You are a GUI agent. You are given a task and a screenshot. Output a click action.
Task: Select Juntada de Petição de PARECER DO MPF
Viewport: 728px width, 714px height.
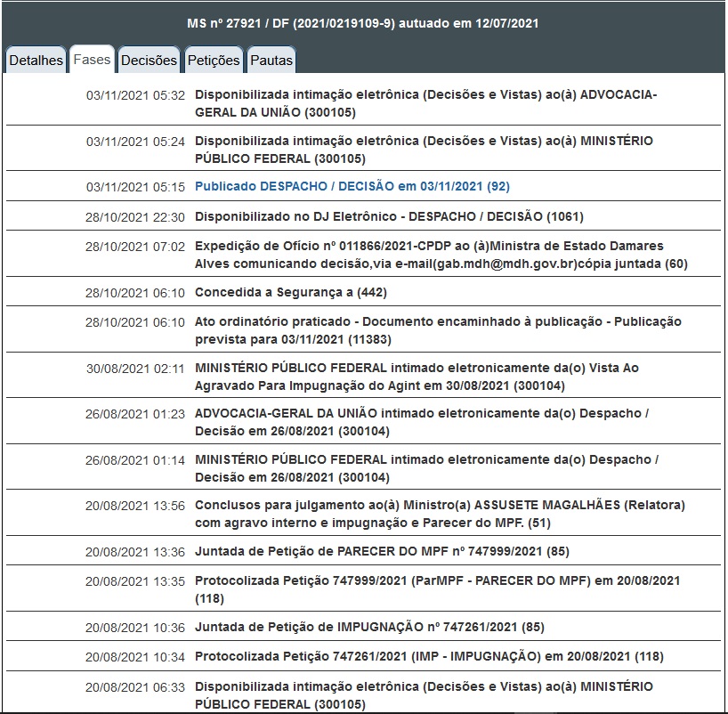[x=382, y=552]
